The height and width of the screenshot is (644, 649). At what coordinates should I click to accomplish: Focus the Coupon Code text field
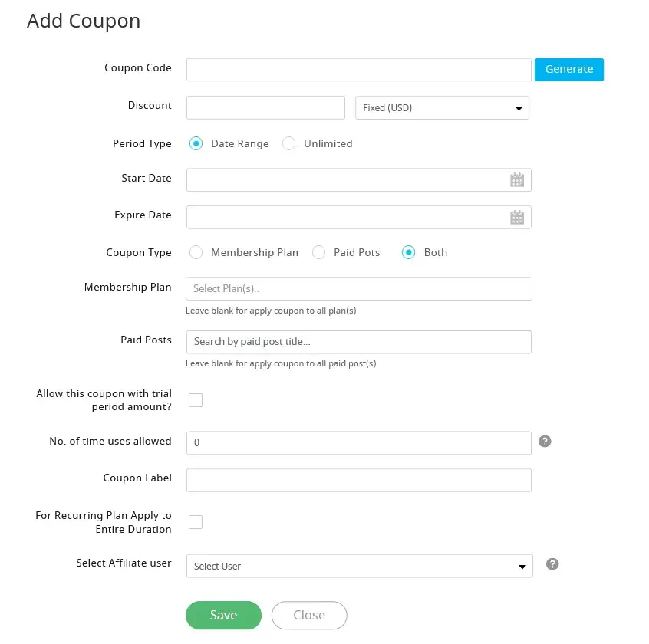coord(359,70)
